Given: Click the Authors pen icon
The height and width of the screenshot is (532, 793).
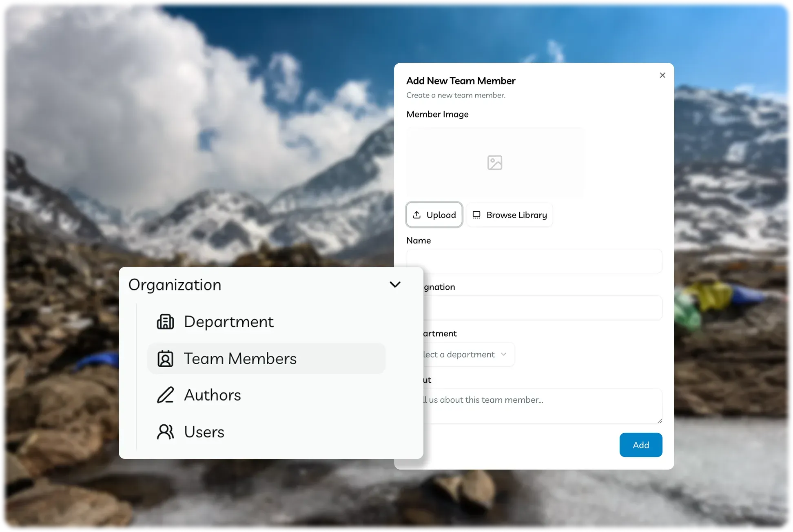Looking at the screenshot, I should pos(165,395).
